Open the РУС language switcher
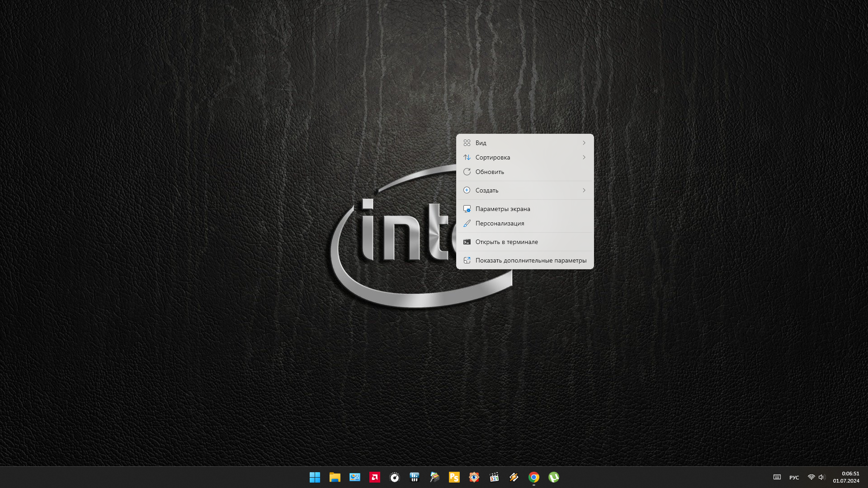This screenshot has width=868, height=488. click(x=794, y=478)
